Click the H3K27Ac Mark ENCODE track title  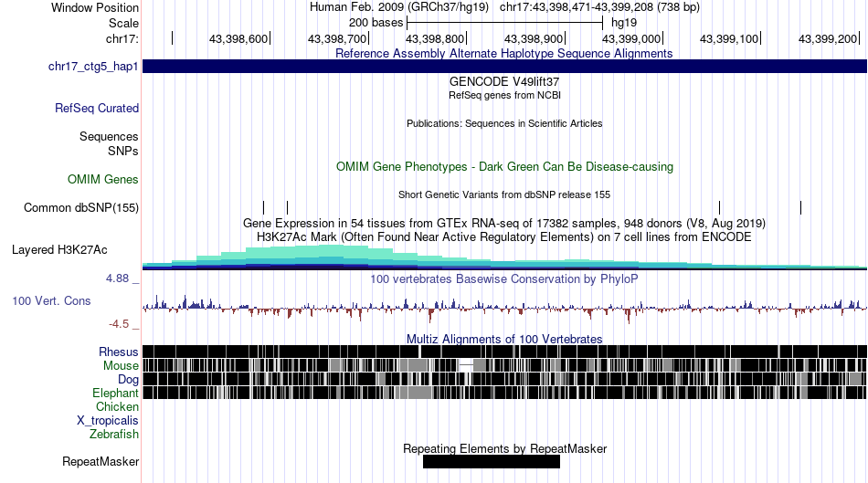coord(504,236)
